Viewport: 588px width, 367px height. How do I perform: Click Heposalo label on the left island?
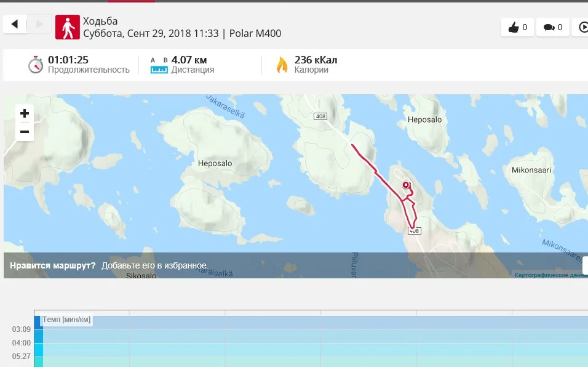click(215, 163)
